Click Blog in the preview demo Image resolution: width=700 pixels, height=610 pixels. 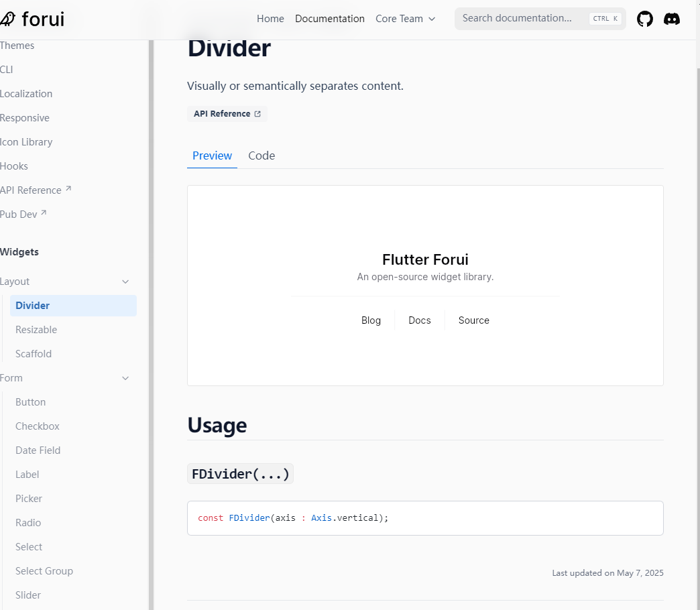[371, 320]
